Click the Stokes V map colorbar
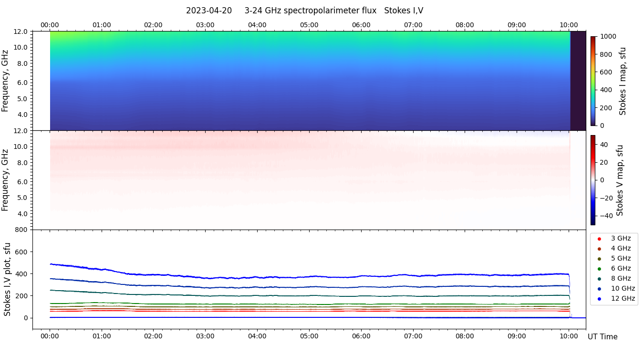The height and width of the screenshot is (346, 644). coord(593,180)
